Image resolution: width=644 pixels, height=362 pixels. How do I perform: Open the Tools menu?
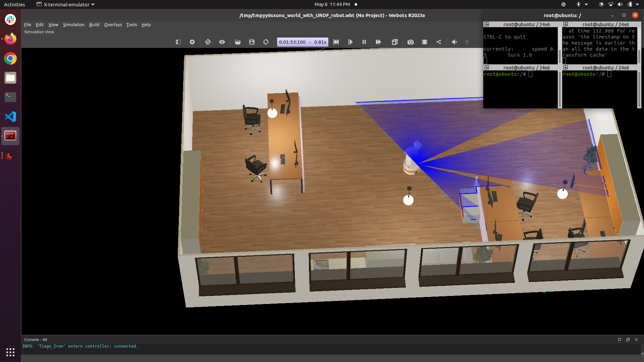click(x=131, y=24)
